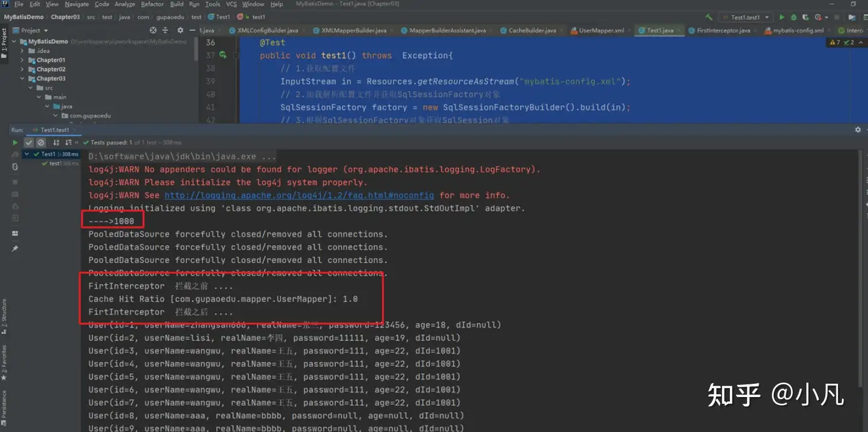The image size is (868, 432).
Task: Switch to the FirstInterceptor.java tab
Action: coord(723,30)
